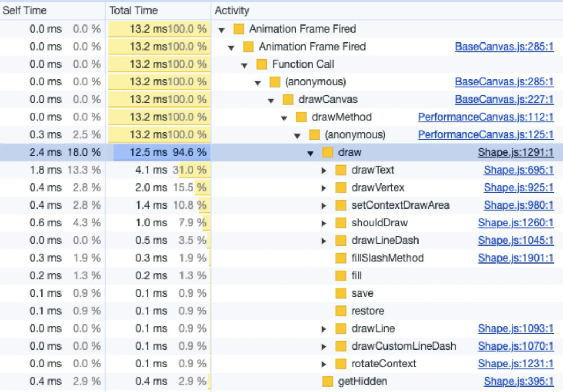
Task: Open the Shape.js:695:1 source link
Action: (518, 170)
